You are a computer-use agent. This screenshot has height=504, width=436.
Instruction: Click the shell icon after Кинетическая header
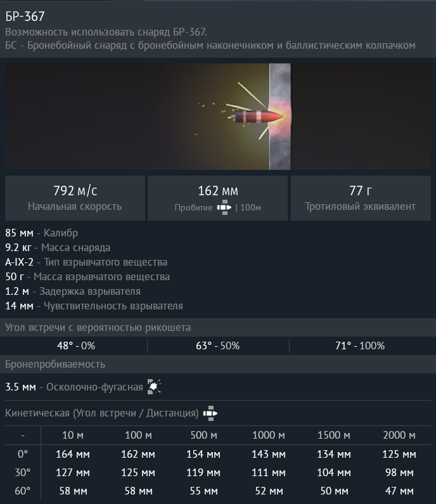click(x=210, y=413)
